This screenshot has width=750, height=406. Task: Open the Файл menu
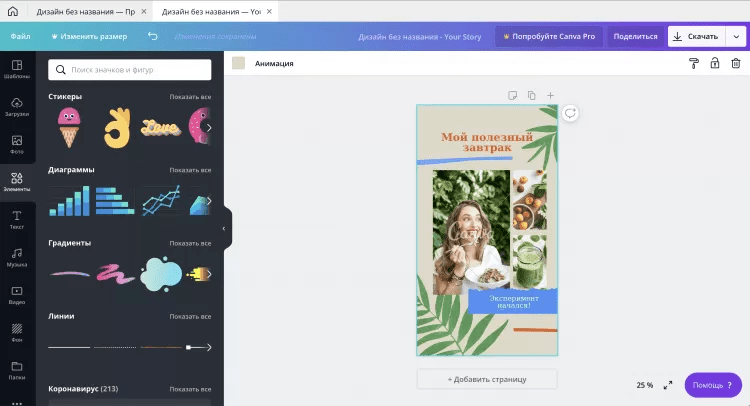tap(20, 36)
